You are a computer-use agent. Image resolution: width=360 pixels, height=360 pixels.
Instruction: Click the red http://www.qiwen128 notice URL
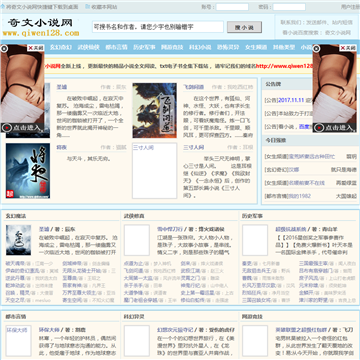(284, 66)
